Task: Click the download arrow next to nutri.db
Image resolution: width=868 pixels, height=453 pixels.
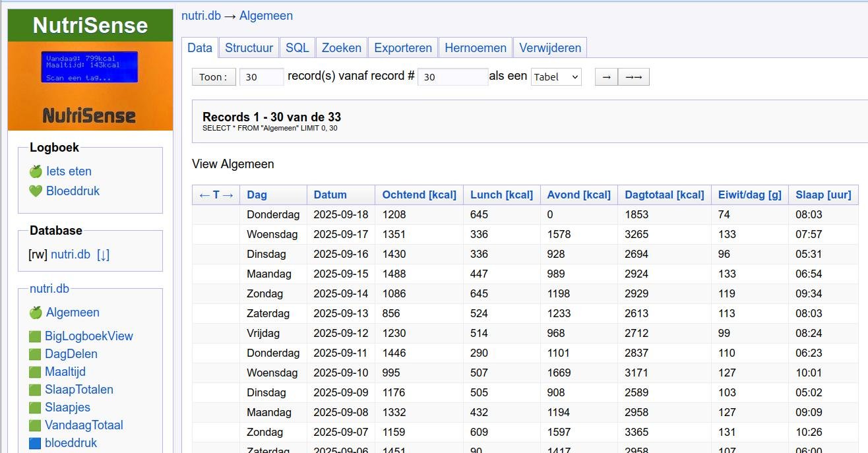Action: (x=103, y=255)
